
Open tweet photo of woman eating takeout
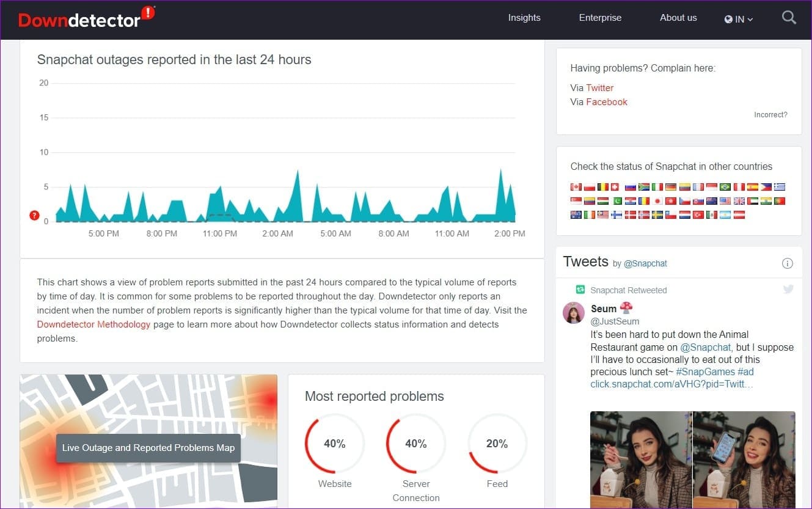click(x=641, y=460)
